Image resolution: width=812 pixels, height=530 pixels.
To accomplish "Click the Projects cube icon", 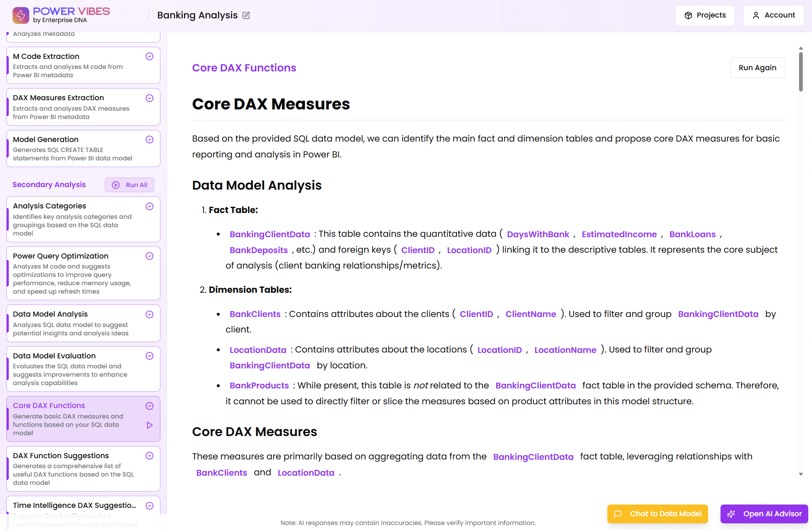I will [688, 15].
